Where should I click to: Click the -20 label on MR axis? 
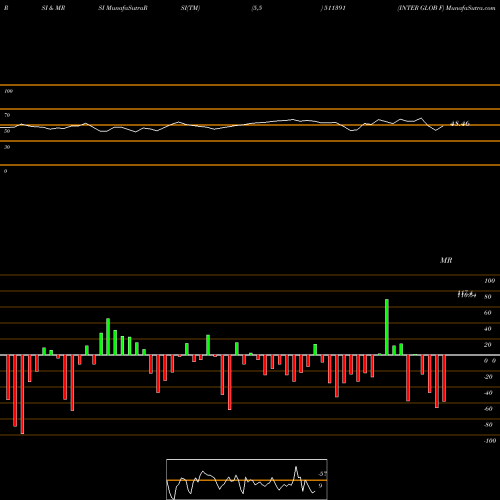[488, 377]
